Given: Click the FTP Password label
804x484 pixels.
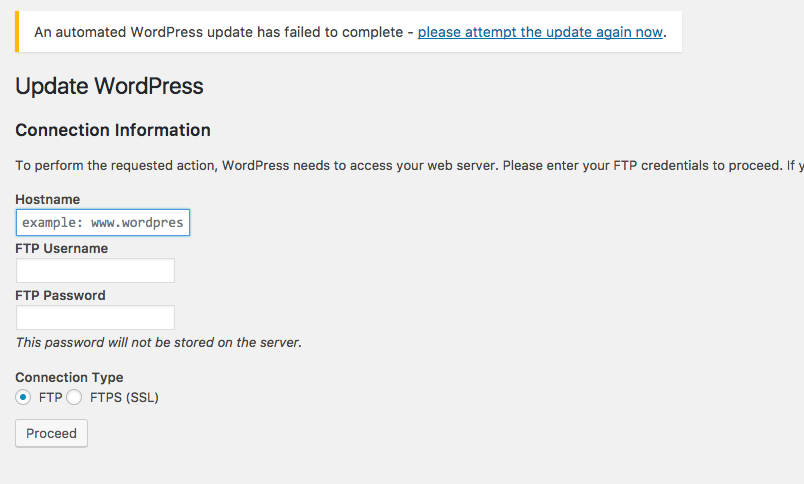Looking at the screenshot, I should pyautogui.click(x=61, y=296).
